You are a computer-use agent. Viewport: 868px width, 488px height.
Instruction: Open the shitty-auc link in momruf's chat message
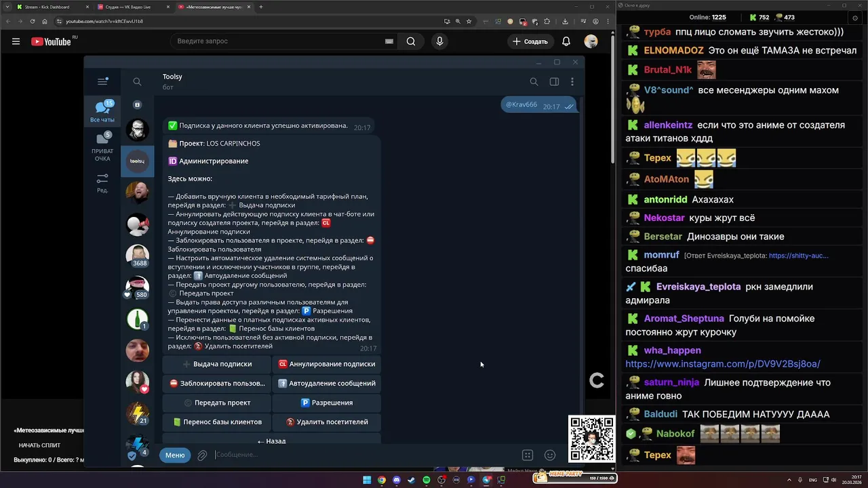click(798, 256)
